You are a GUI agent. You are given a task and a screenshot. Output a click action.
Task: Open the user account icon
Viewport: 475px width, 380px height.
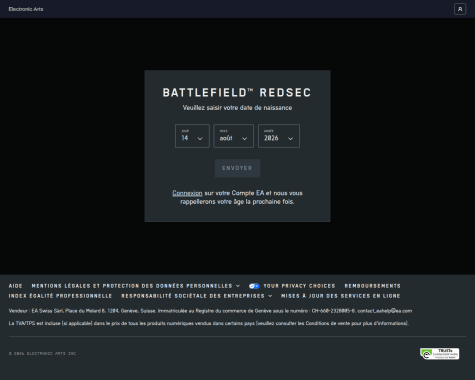(x=460, y=9)
